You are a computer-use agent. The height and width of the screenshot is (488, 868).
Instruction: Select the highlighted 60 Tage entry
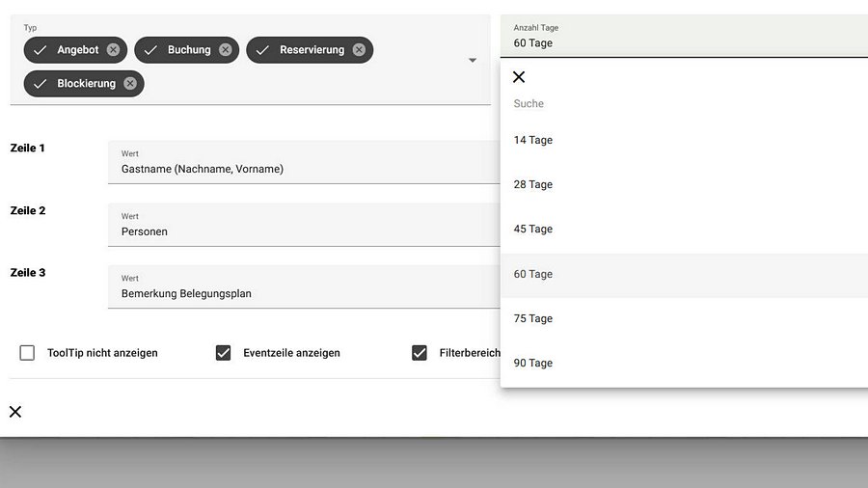684,275
